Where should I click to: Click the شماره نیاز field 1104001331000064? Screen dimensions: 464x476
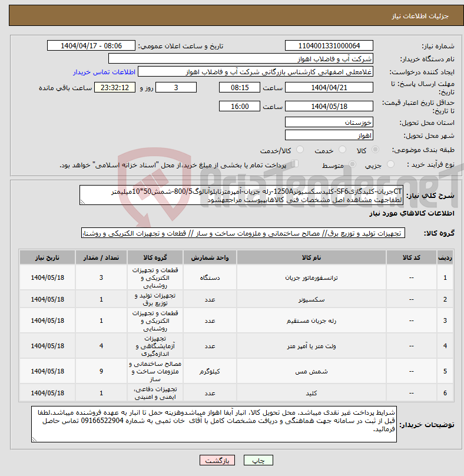coord(329,45)
